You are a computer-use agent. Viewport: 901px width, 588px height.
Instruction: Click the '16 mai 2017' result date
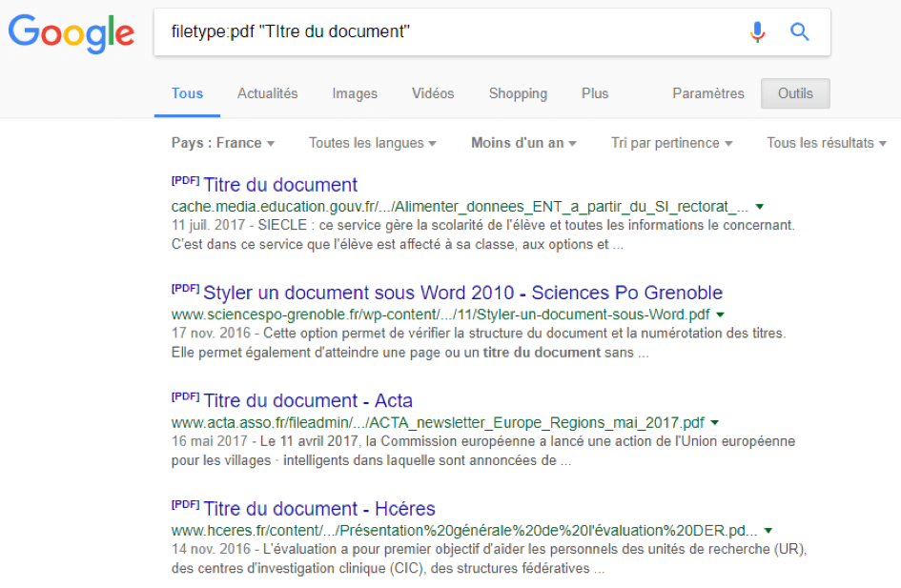(209, 441)
